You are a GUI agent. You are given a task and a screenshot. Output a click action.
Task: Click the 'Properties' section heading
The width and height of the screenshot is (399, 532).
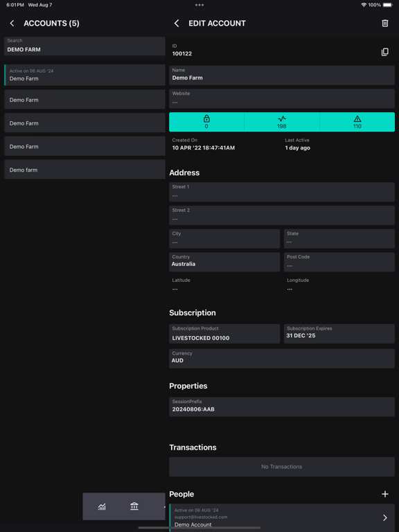coord(188,386)
